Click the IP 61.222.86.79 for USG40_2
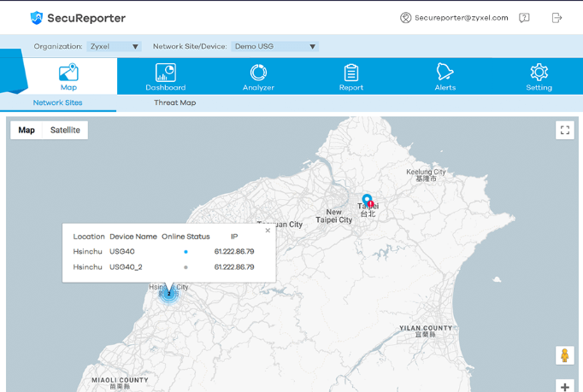Image resolution: width=583 pixels, height=392 pixels. tap(234, 267)
